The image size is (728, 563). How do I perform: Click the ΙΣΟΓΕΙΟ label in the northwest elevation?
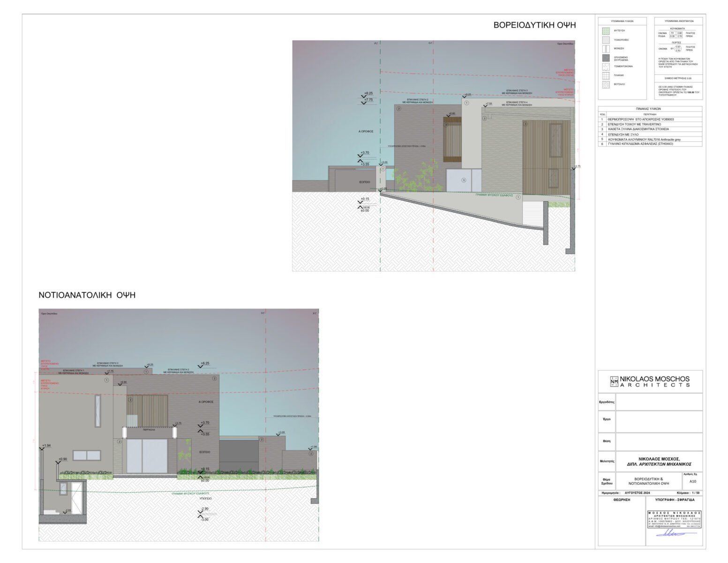[364, 182]
